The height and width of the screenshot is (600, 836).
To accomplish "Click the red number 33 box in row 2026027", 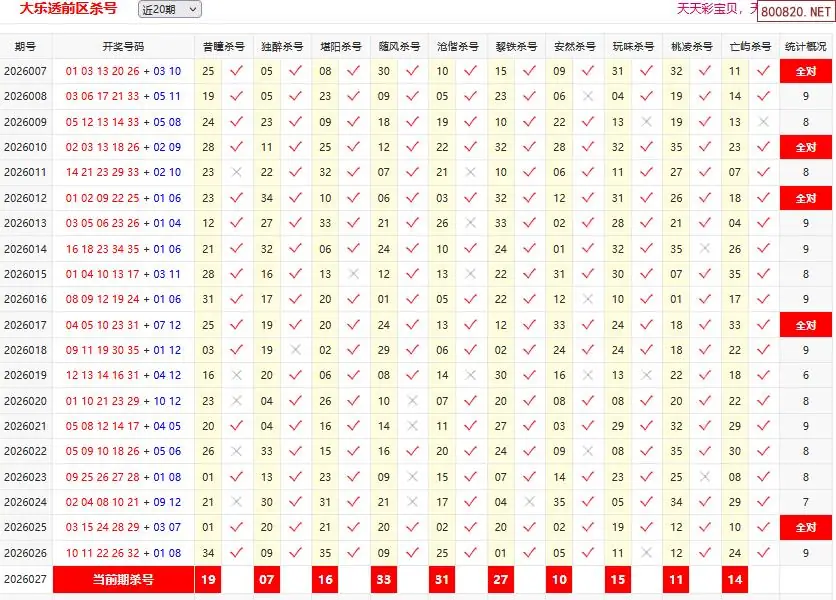I will pyautogui.click(x=384, y=579).
